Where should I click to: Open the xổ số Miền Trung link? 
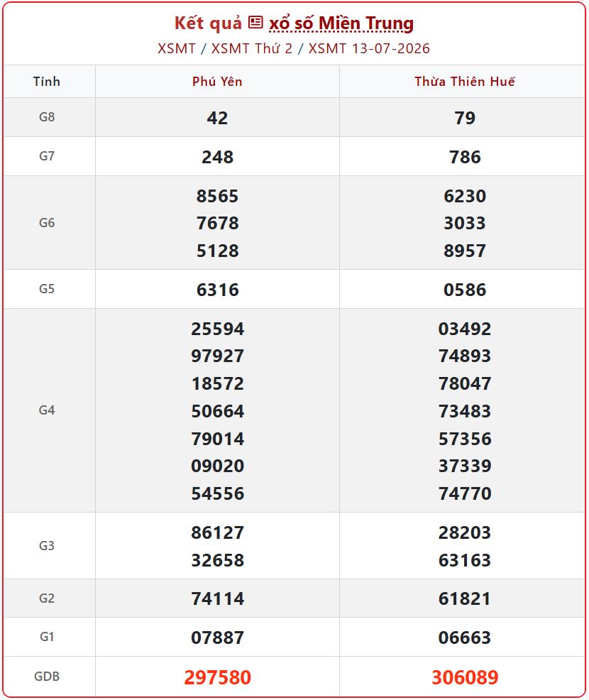click(341, 23)
